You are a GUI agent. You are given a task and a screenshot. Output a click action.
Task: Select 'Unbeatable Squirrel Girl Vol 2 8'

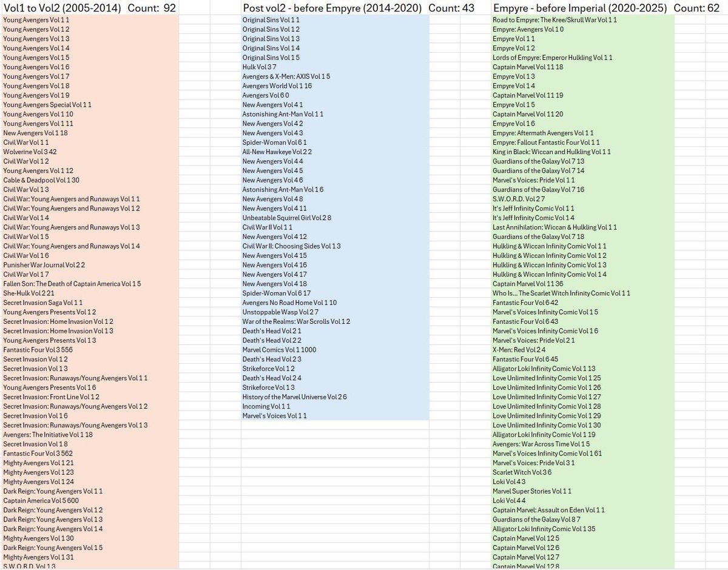point(287,218)
